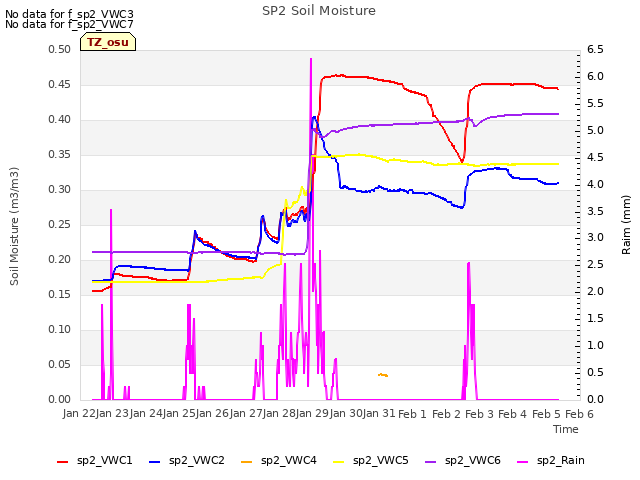
Task: Click the 0.45 left axis tick label
Action: (60, 85)
